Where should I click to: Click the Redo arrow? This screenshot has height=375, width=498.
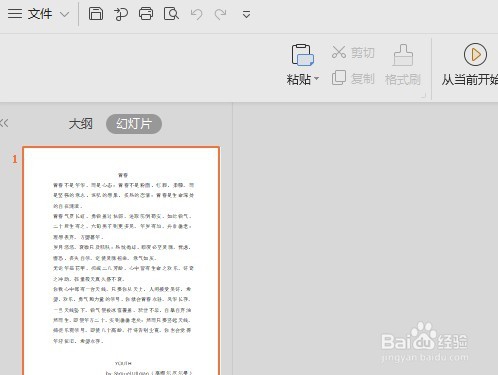pyautogui.click(x=220, y=14)
